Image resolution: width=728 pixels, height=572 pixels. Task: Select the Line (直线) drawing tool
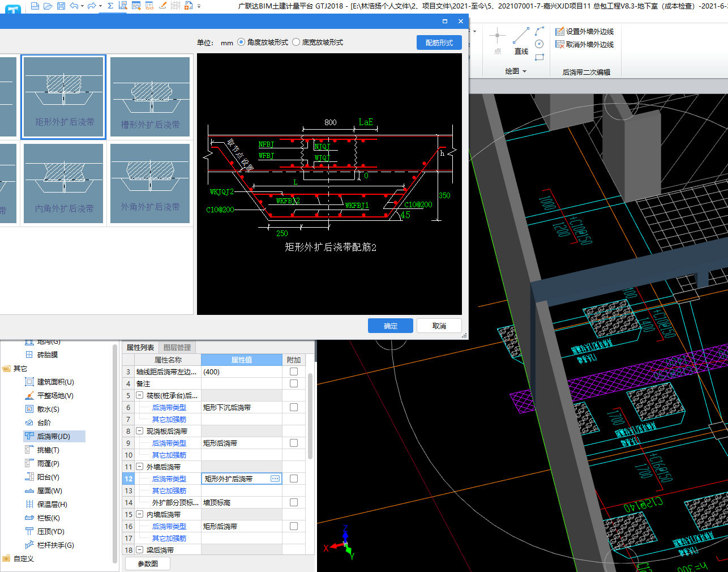point(521,40)
